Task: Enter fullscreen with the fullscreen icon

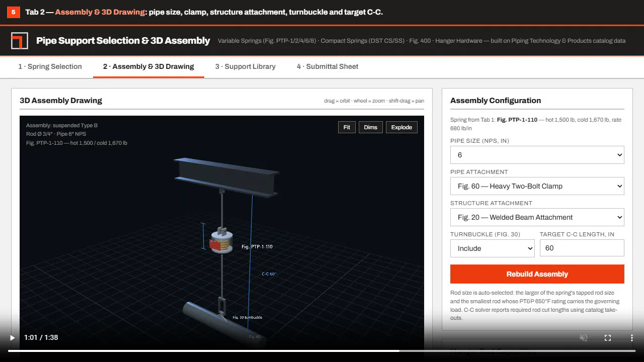Action: (x=608, y=338)
